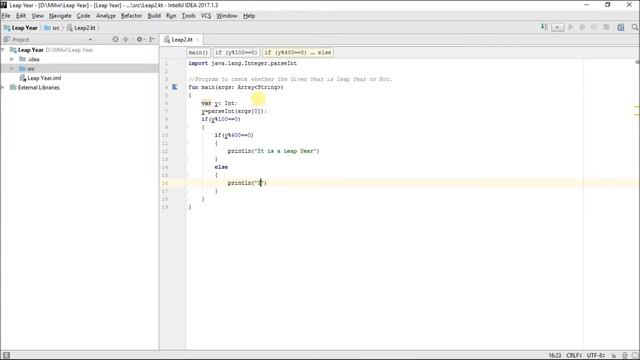This screenshot has height=360, width=640.
Task: Click the Stop square icon
Action: pos(606,27)
